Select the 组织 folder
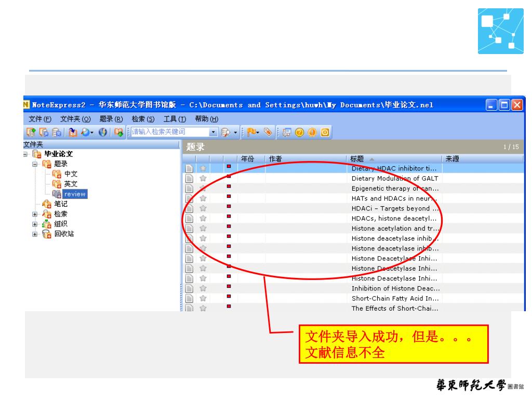Screen dimensions: 532x399 point(61,224)
